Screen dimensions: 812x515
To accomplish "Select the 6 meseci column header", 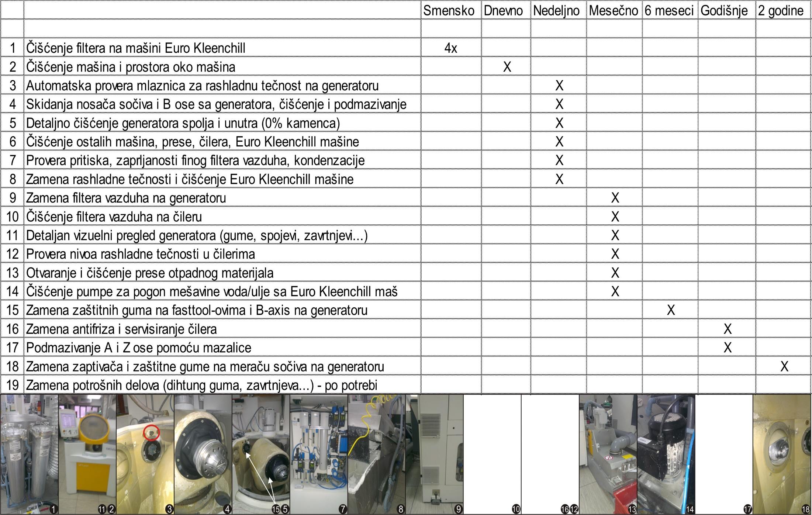I will tap(669, 10).
